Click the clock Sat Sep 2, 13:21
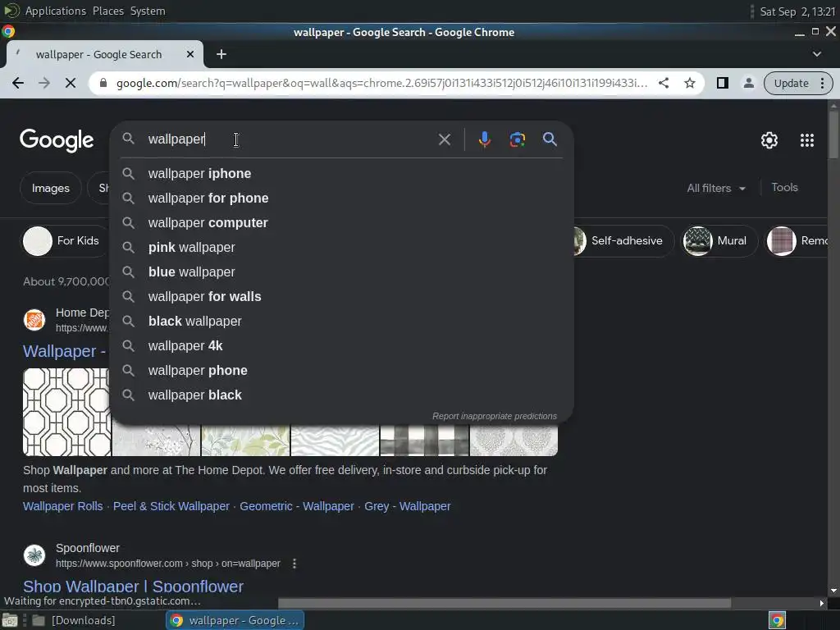The image size is (840, 630). 797,11
